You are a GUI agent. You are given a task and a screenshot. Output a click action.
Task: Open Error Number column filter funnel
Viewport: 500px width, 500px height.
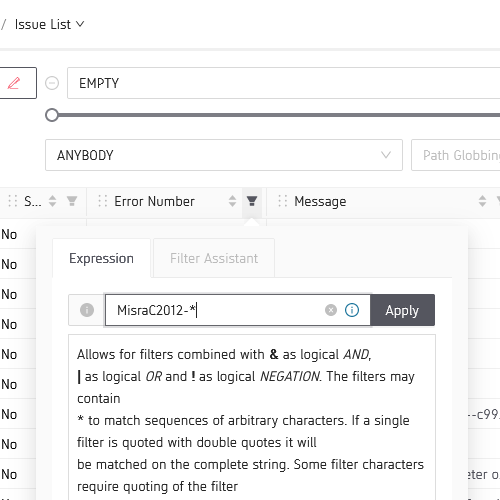(x=252, y=201)
